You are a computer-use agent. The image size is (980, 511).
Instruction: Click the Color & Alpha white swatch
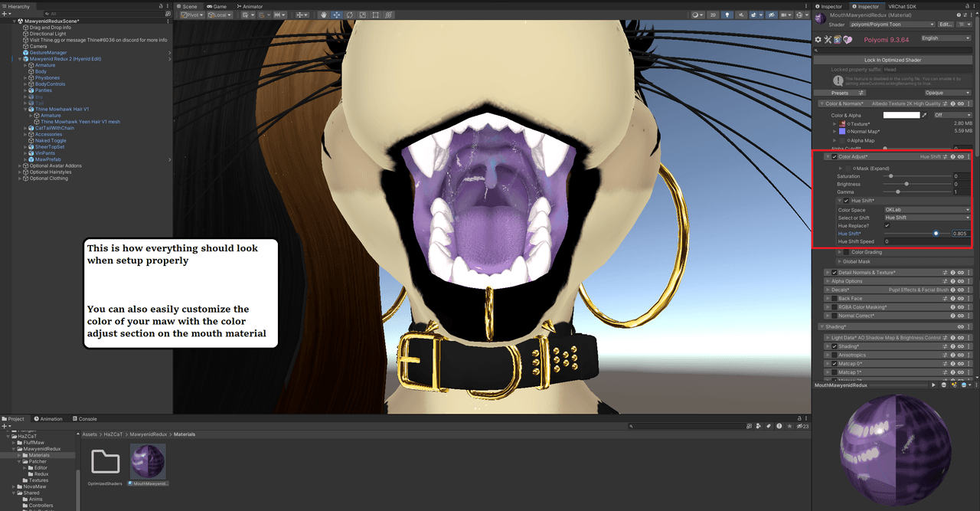coord(901,115)
